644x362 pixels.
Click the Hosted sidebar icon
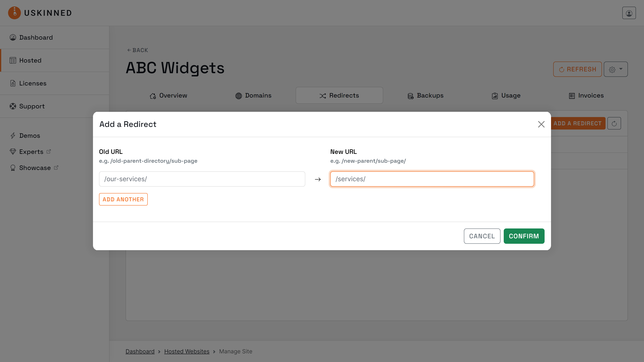[x=13, y=60]
